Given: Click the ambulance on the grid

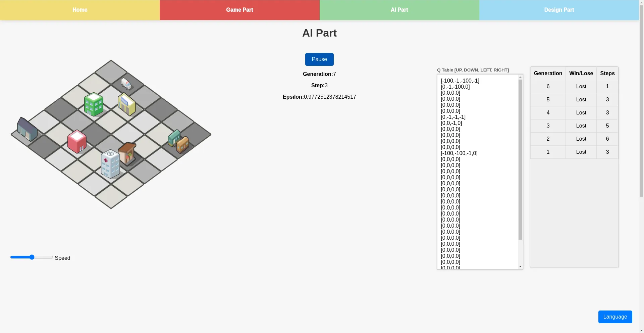Looking at the screenshot, I should pyautogui.click(x=126, y=84).
